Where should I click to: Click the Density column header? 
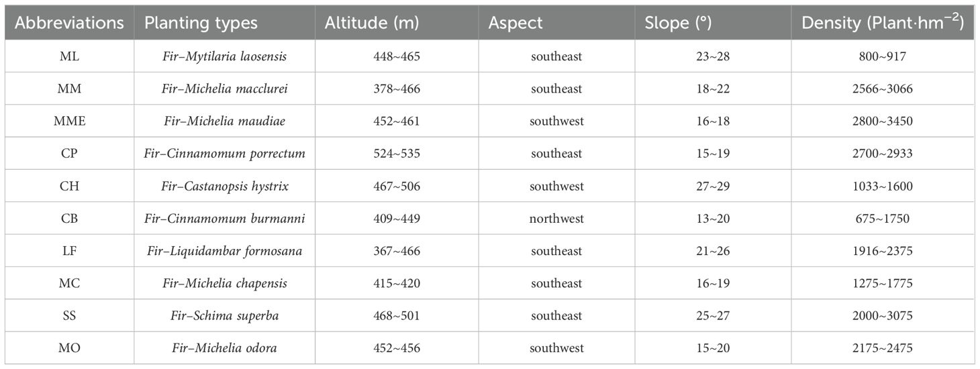(883, 23)
